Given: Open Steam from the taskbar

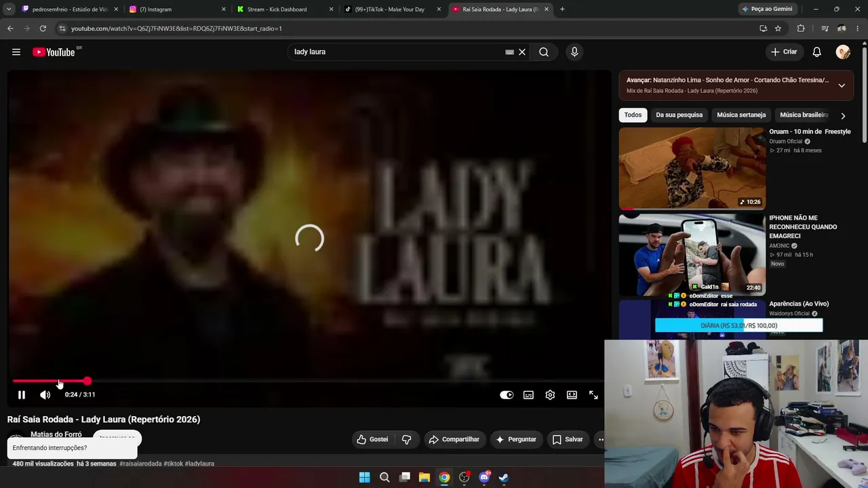Looking at the screenshot, I should 504,477.
